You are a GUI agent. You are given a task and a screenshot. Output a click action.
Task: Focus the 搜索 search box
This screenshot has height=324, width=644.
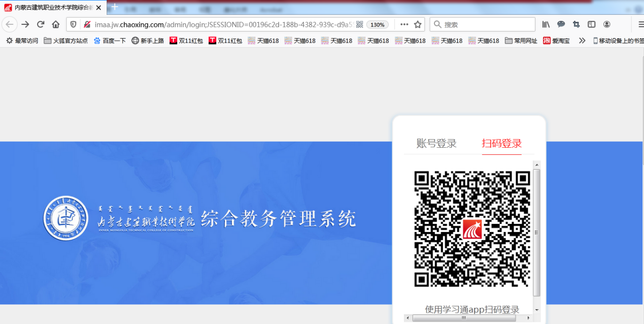pos(483,24)
